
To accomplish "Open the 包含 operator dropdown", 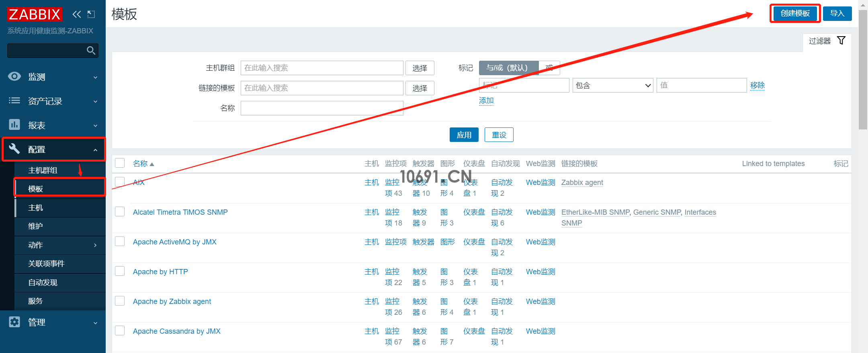I will tap(613, 85).
